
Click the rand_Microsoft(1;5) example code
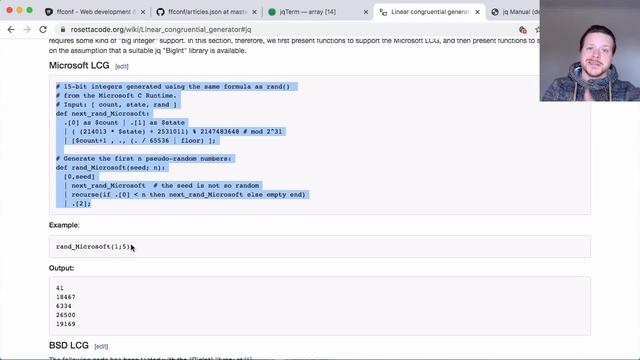pos(93,247)
